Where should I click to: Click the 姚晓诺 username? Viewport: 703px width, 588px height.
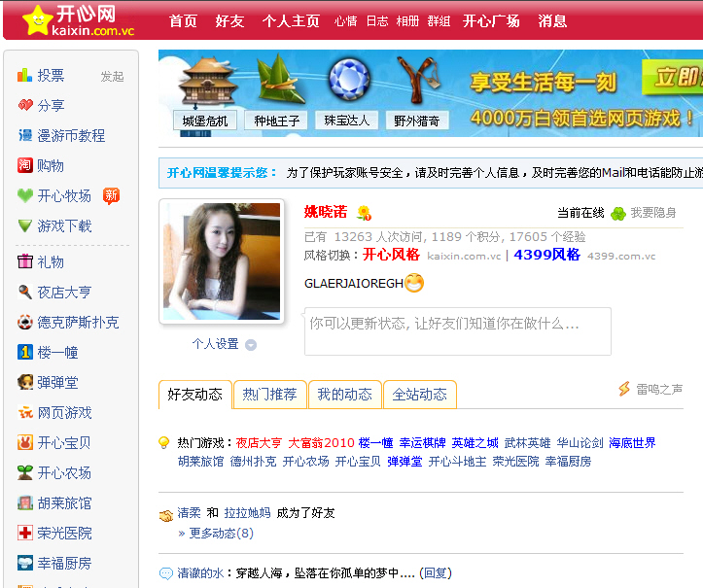pyautogui.click(x=326, y=212)
